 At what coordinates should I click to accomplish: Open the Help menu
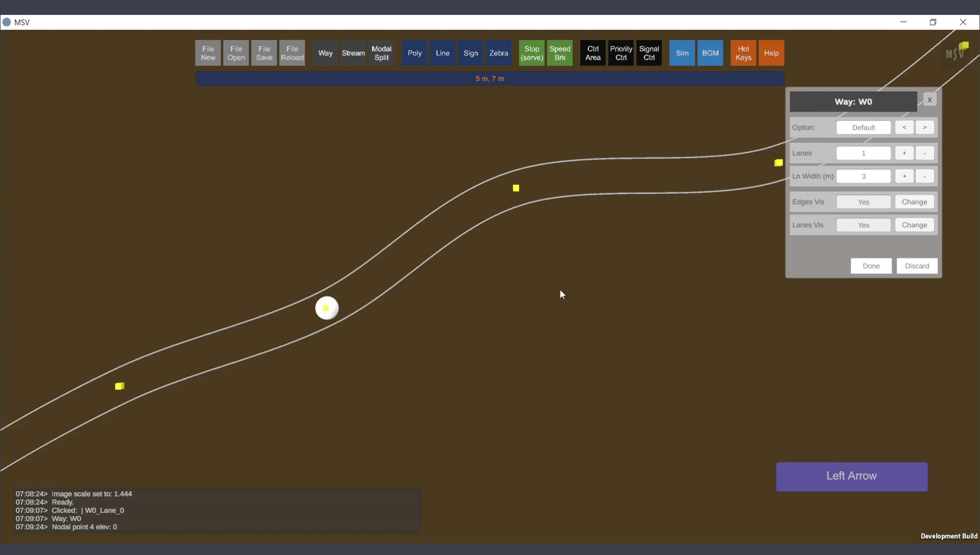tap(771, 53)
